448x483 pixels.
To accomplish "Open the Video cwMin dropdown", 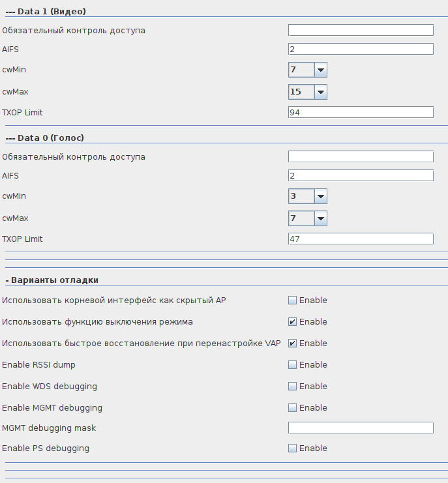I will pyautogui.click(x=307, y=70).
